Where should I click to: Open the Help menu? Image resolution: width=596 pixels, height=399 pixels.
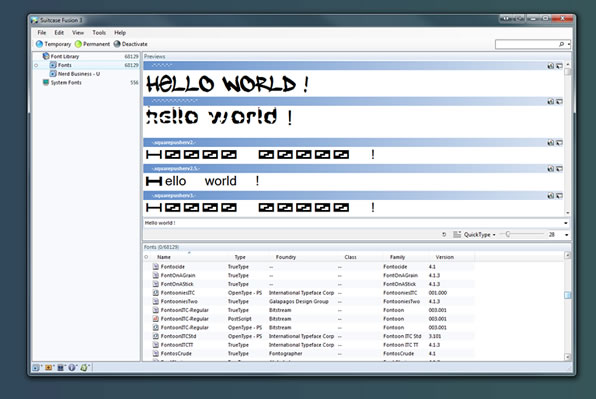120,33
